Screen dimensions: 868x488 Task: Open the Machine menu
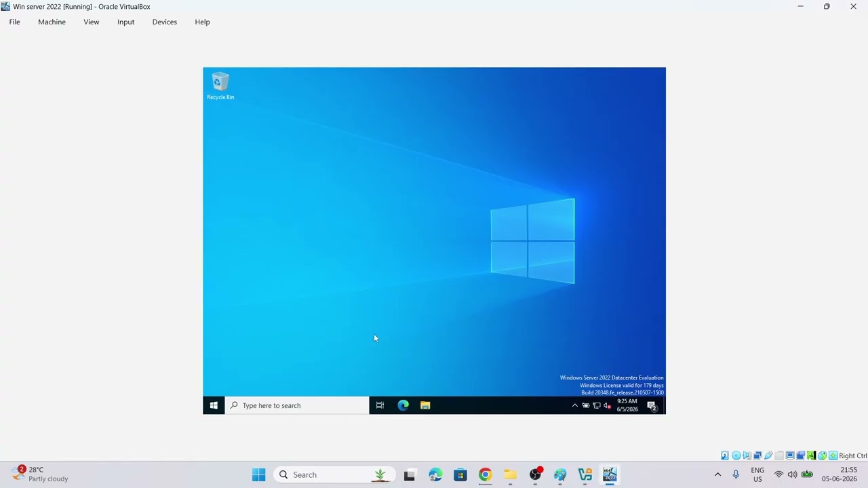click(52, 22)
